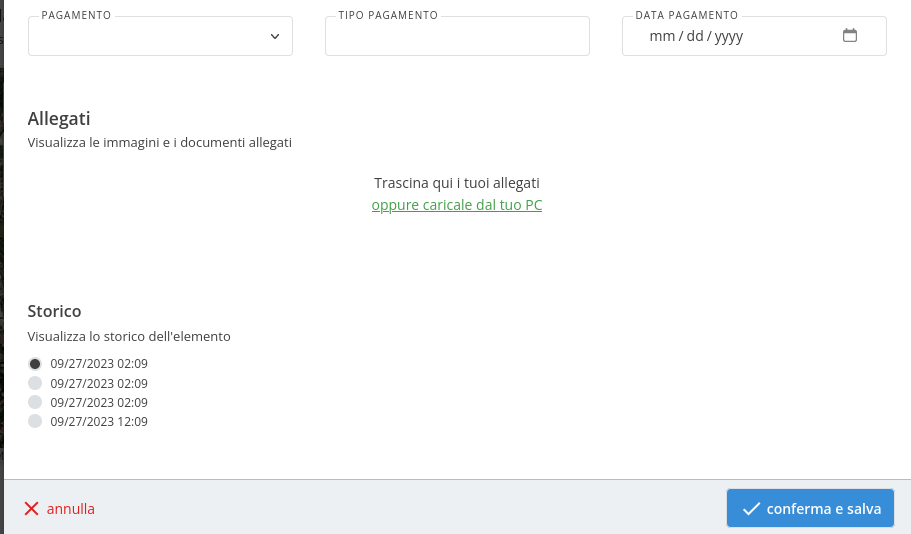Select the dark topmost Storico history dot
Screen dimensions: 911x534
35,364
